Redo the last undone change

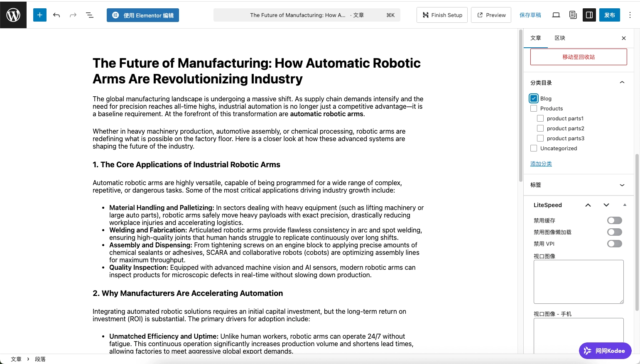pyautogui.click(x=73, y=15)
